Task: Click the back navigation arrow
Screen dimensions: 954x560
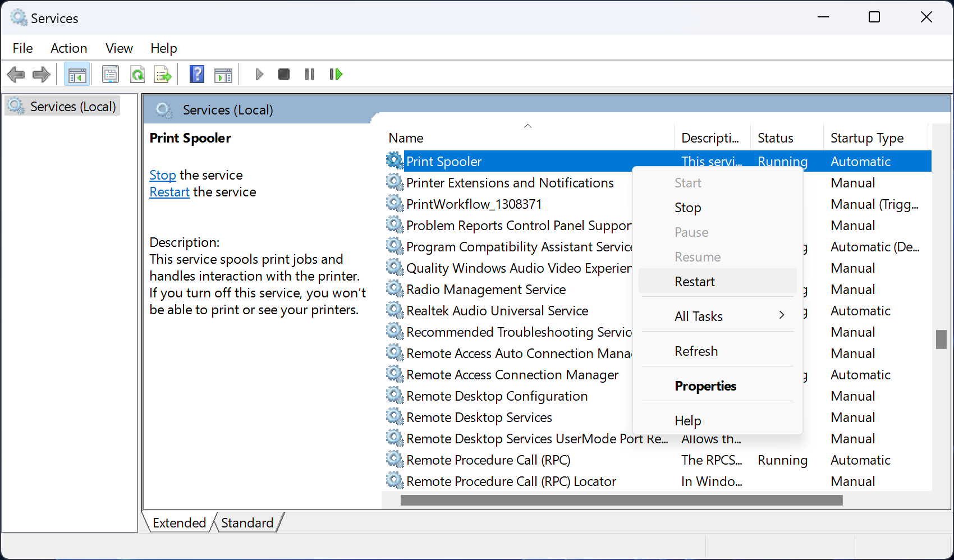Action: [x=16, y=74]
